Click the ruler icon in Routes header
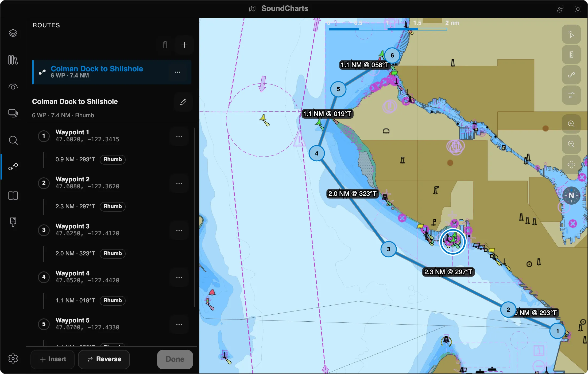 [x=165, y=45]
